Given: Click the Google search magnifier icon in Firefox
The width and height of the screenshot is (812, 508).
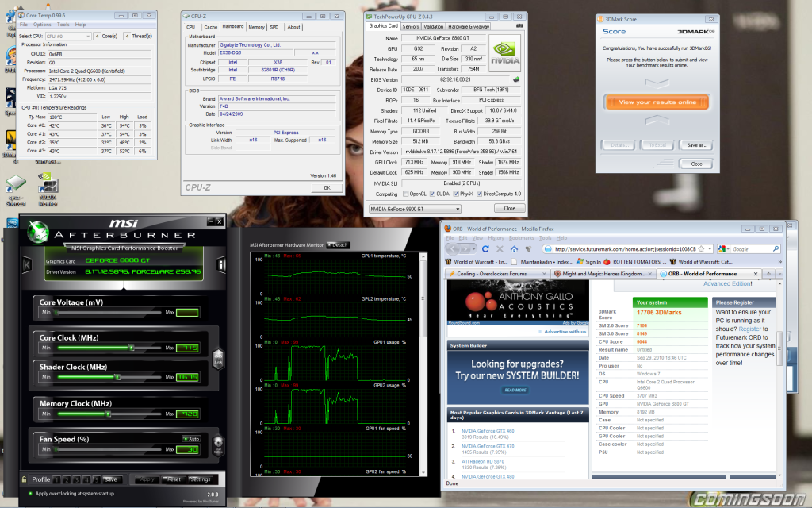Looking at the screenshot, I should click(776, 248).
